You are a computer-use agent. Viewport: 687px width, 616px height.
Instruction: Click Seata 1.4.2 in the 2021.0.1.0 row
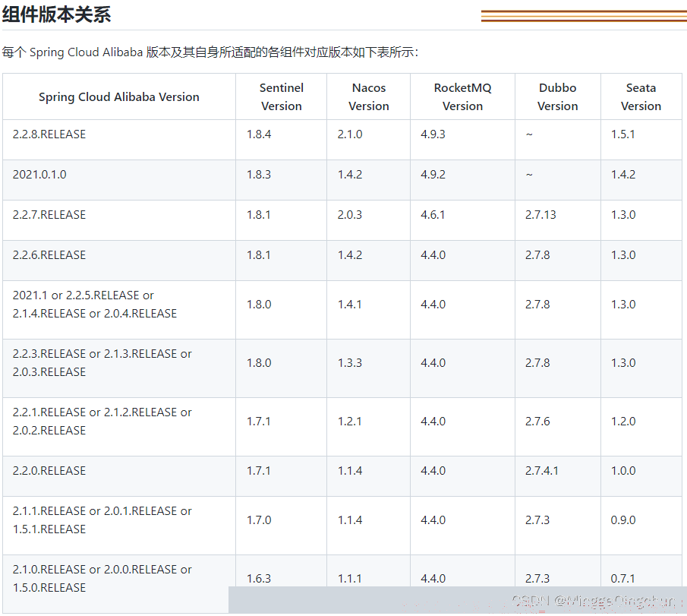623,175
